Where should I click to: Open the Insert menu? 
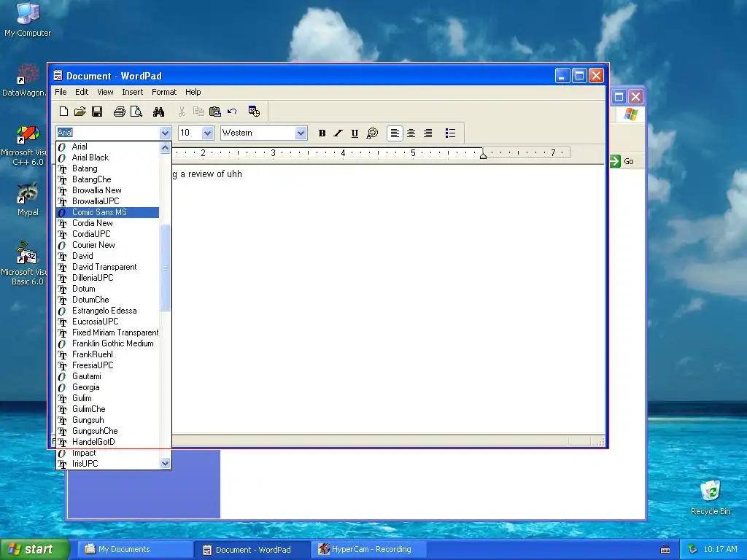133,92
